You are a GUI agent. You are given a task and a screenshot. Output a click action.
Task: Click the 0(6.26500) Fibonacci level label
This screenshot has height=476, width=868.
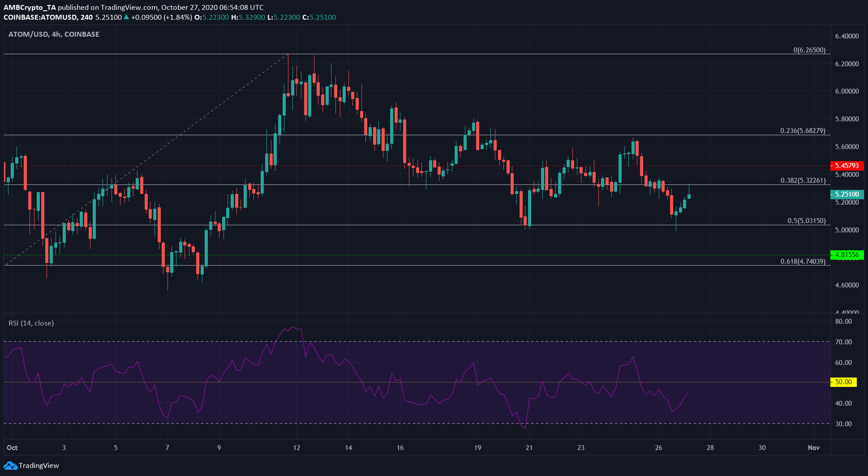tap(809, 50)
